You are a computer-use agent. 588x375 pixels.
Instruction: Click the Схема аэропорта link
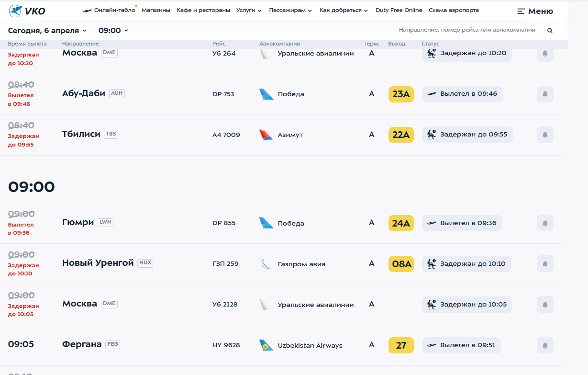click(454, 11)
